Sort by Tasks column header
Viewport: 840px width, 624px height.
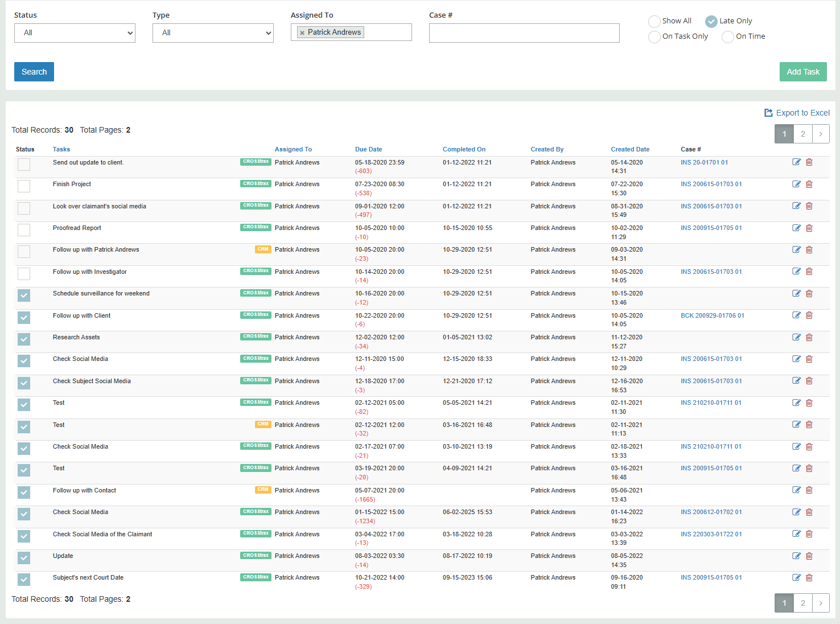click(61, 149)
